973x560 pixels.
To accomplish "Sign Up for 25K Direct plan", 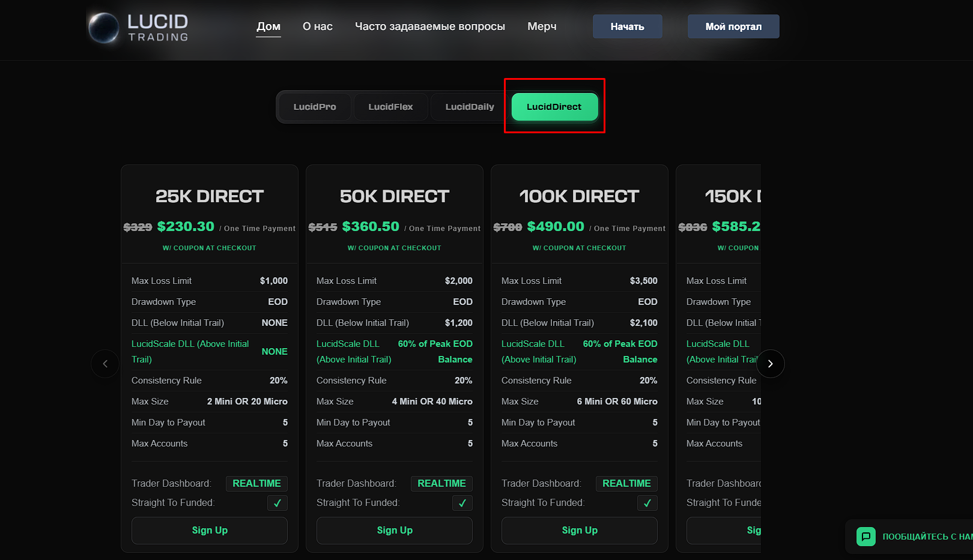I will tap(210, 531).
